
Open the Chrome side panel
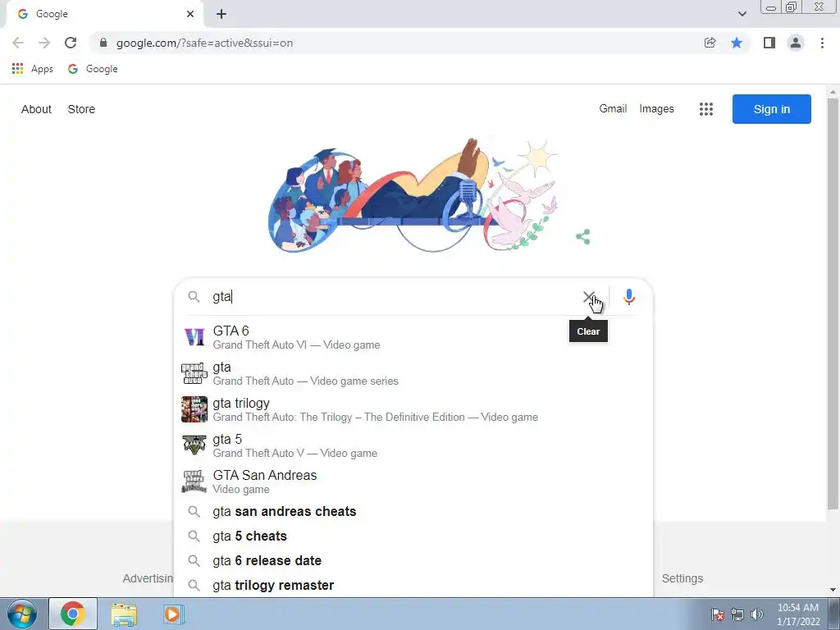[769, 43]
